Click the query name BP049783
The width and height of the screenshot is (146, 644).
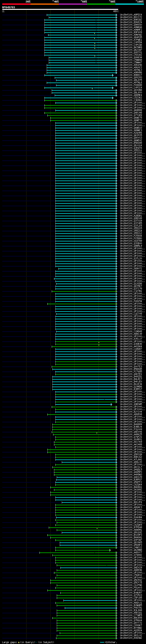click(8, 8)
